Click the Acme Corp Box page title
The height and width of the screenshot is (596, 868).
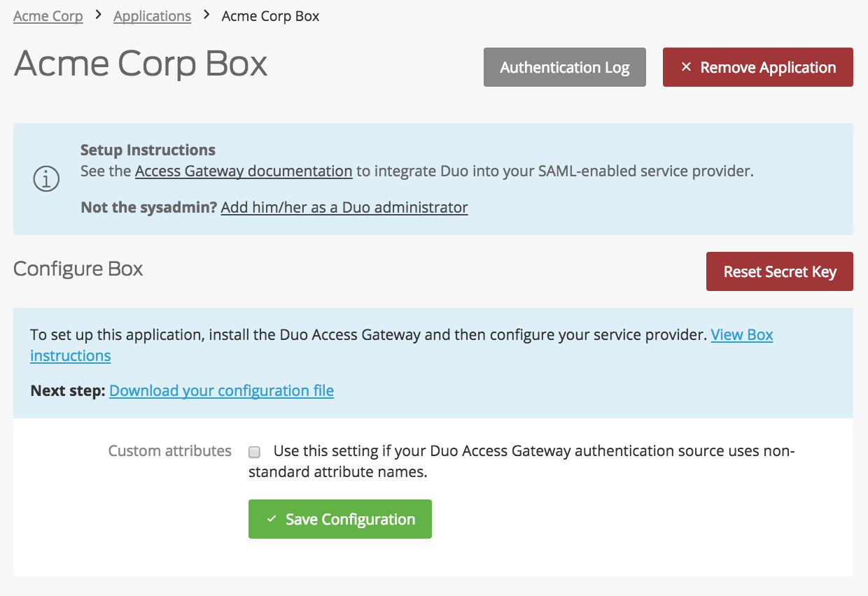(x=140, y=64)
